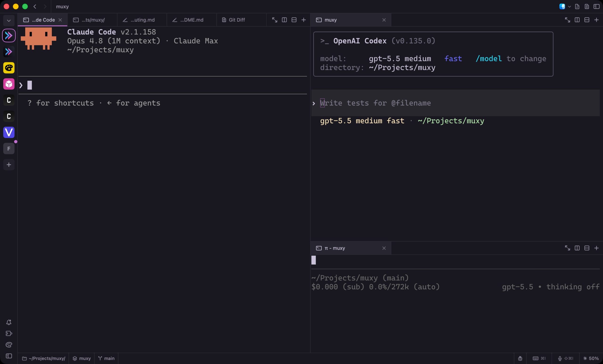The height and width of the screenshot is (364, 603).
Task: Collapse the sidebar chevron above project icons
Action: click(x=9, y=20)
